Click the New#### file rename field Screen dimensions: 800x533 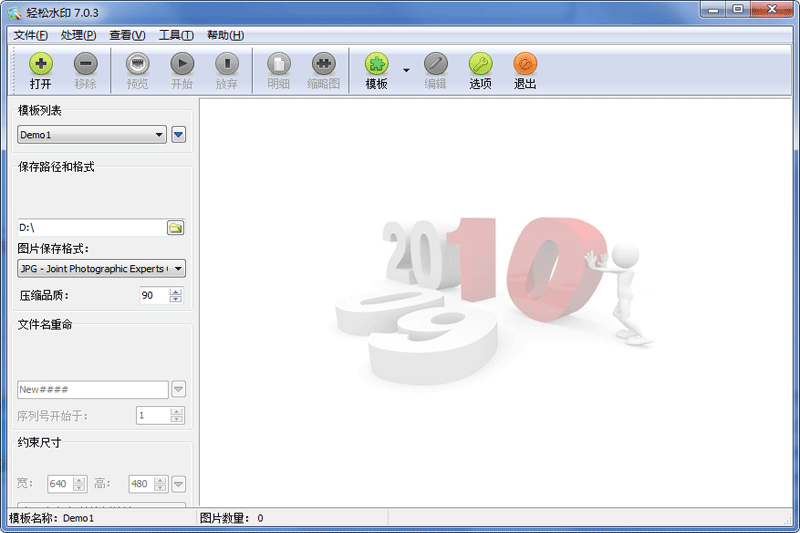92,389
